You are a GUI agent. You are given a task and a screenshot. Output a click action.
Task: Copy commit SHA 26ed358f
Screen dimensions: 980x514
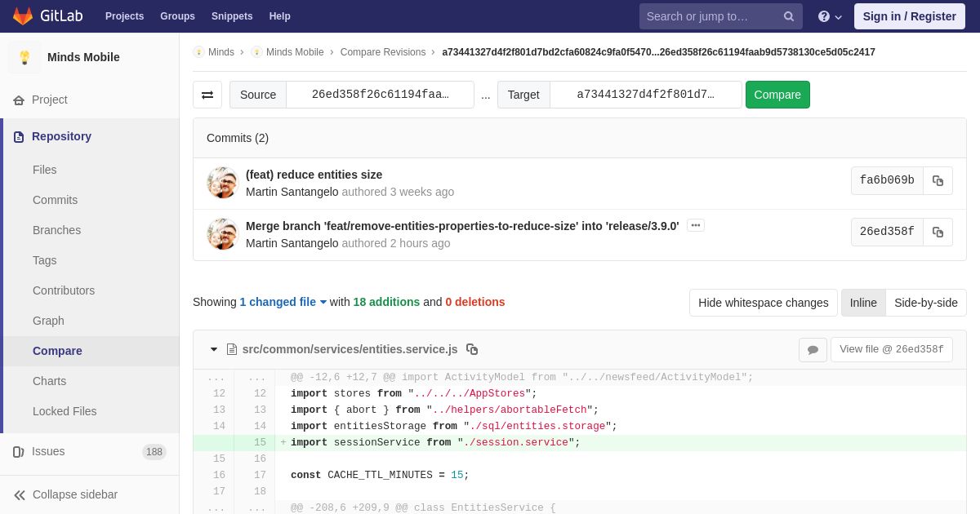coord(938,232)
